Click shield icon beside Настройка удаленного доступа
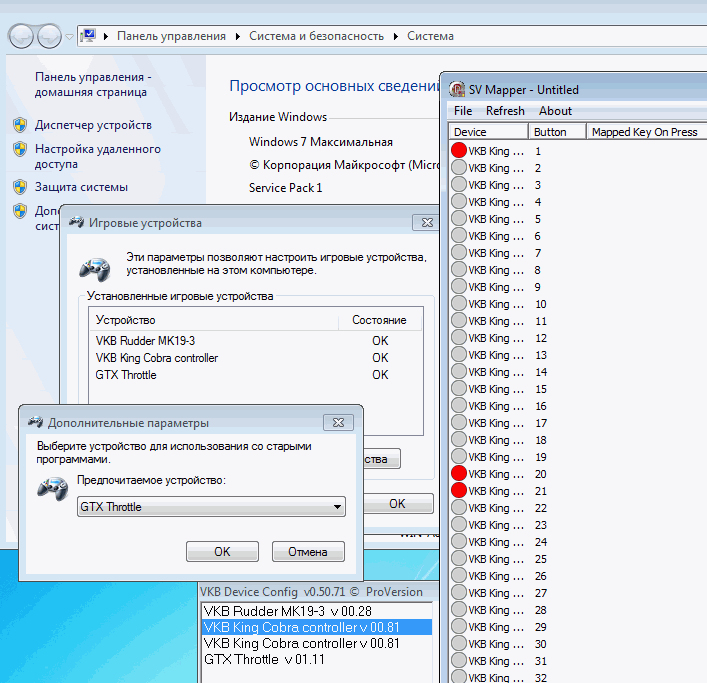 [20, 149]
